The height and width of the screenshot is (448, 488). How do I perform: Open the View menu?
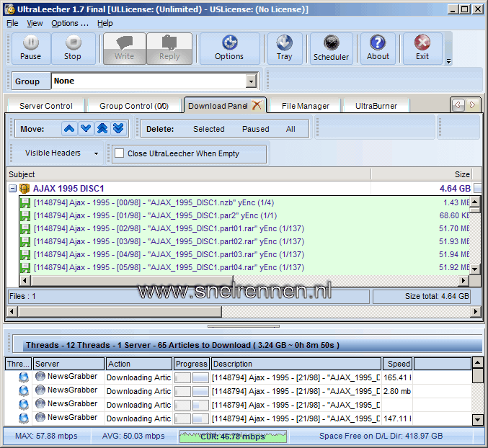pyautogui.click(x=35, y=23)
